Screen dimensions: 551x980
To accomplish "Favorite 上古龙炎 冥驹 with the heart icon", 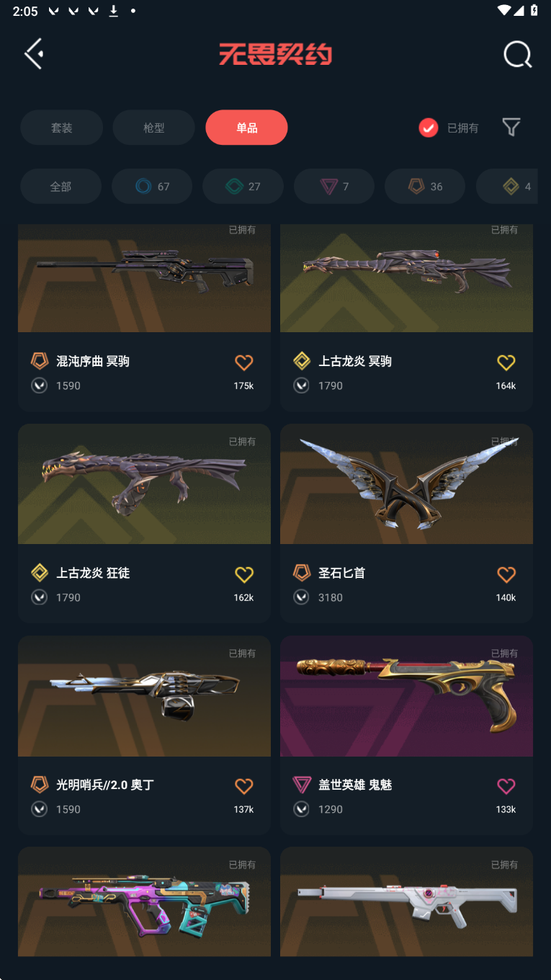I will click(x=506, y=362).
